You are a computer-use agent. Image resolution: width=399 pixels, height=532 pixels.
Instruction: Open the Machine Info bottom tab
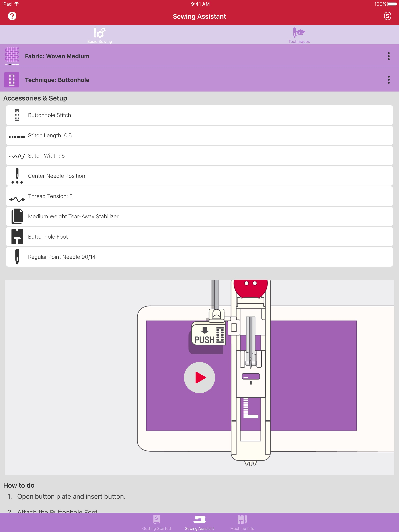[x=242, y=522]
